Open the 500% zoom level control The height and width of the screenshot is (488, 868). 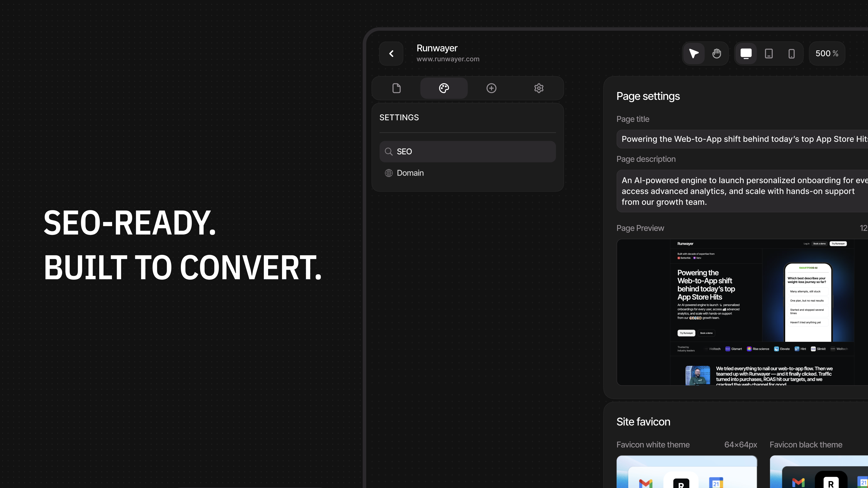point(827,53)
